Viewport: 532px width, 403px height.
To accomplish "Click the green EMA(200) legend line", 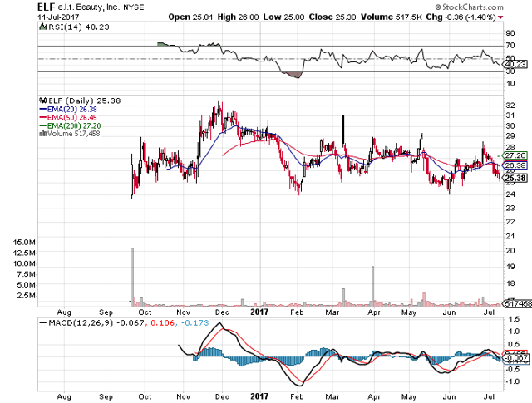I will click(43, 125).
